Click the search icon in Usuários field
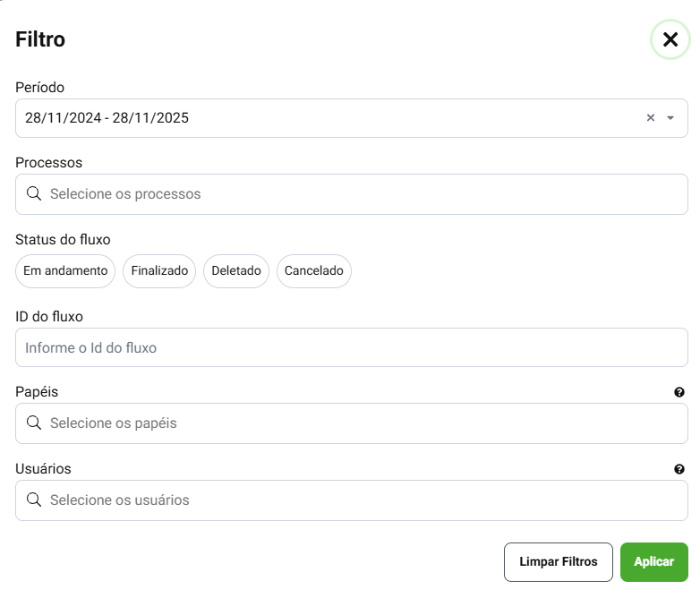Image resolution: width=700 pixels, height=598 pixels. pos(34,500)
